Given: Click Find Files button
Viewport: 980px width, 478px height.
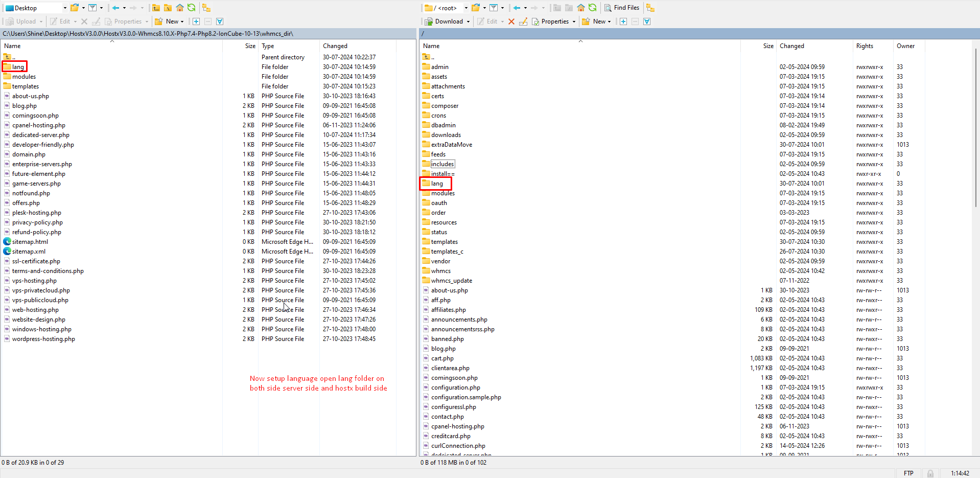Looking at the screenshot, I should click(x=622, y=8).
